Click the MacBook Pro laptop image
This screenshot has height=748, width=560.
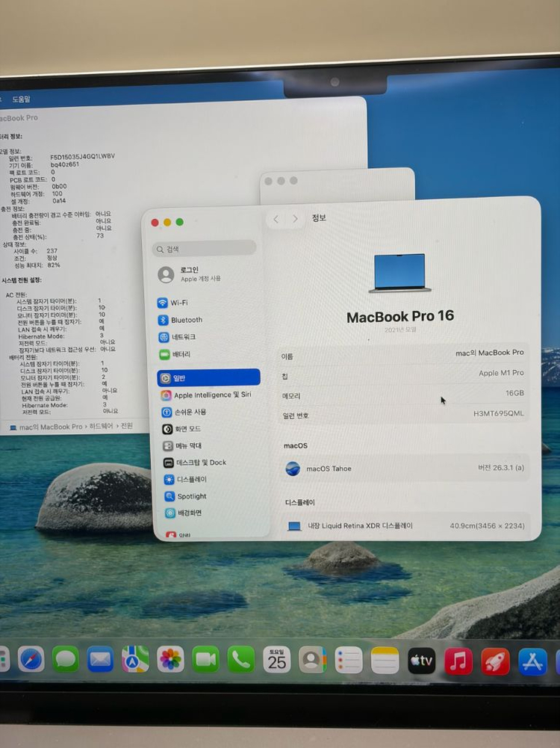tap(399, 273)
